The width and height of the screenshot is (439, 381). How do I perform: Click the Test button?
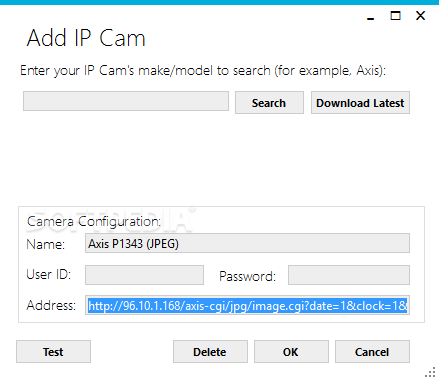[53, 352]
